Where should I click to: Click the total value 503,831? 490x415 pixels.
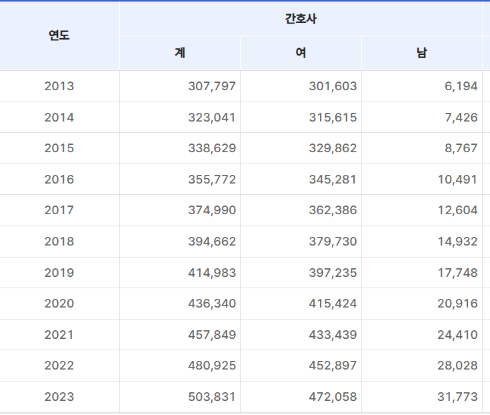coord(212,397)
